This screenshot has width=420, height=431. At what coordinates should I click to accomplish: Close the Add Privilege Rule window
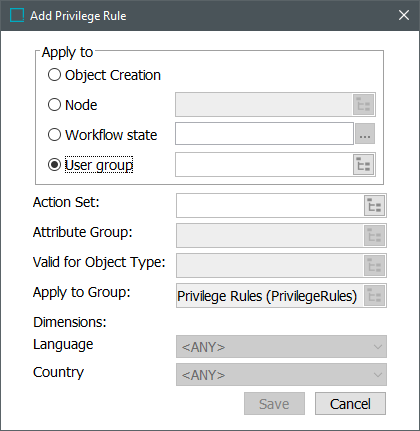click(x=404, y=15)
